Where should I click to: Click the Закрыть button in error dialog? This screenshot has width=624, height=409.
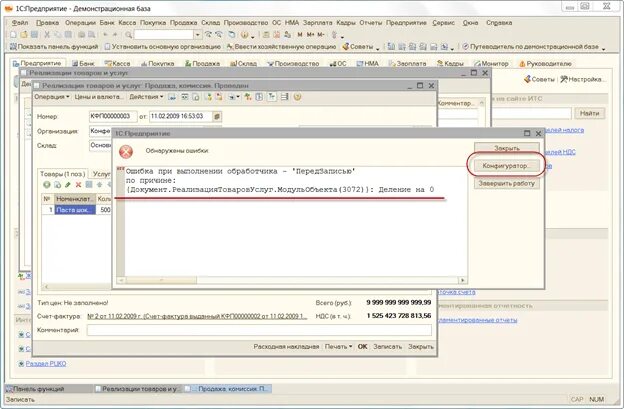coord(507,148)
